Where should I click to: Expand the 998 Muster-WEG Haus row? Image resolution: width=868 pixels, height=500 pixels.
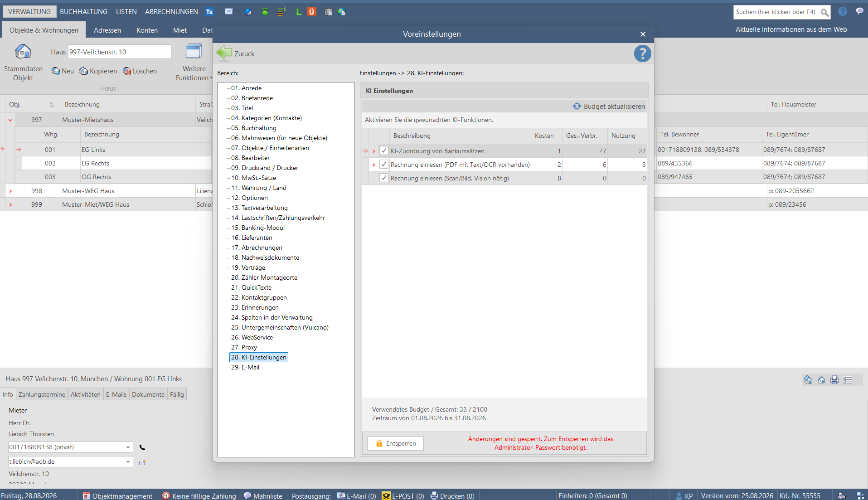click(10, 191)
